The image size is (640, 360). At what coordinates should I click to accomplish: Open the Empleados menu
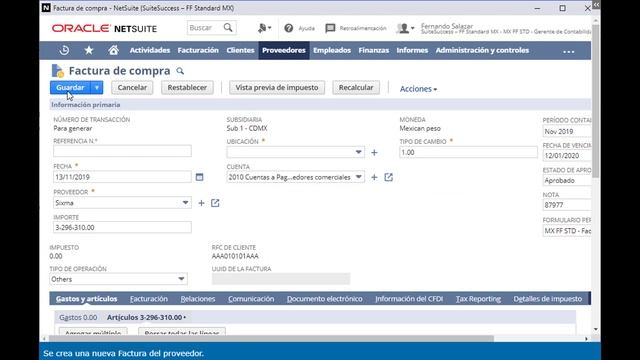pos(332,50)
